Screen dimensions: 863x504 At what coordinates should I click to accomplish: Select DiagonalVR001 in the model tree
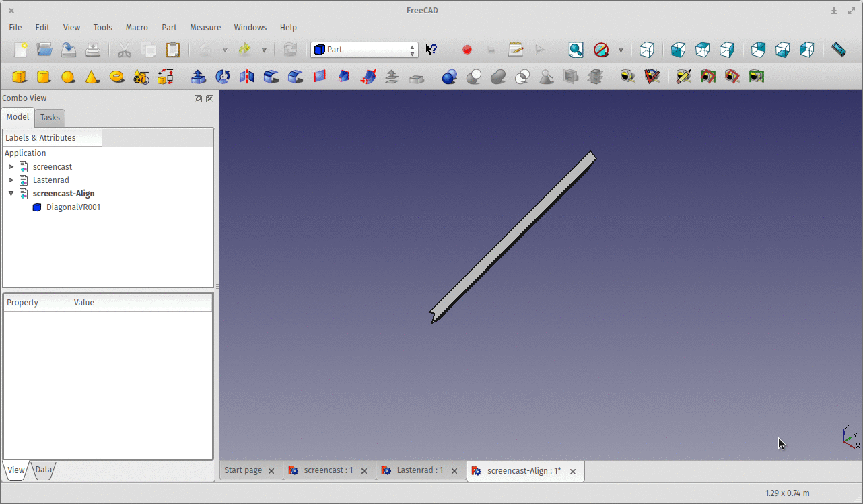coord(73,207)
